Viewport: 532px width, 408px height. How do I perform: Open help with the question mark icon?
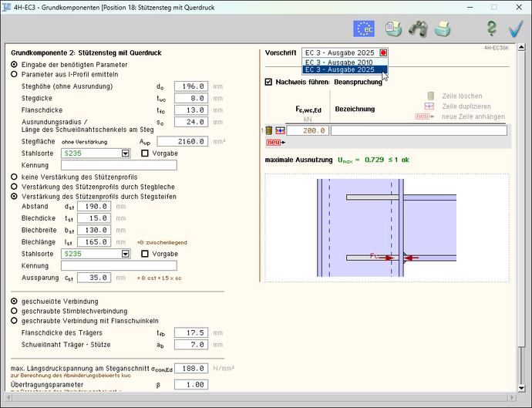491,29
